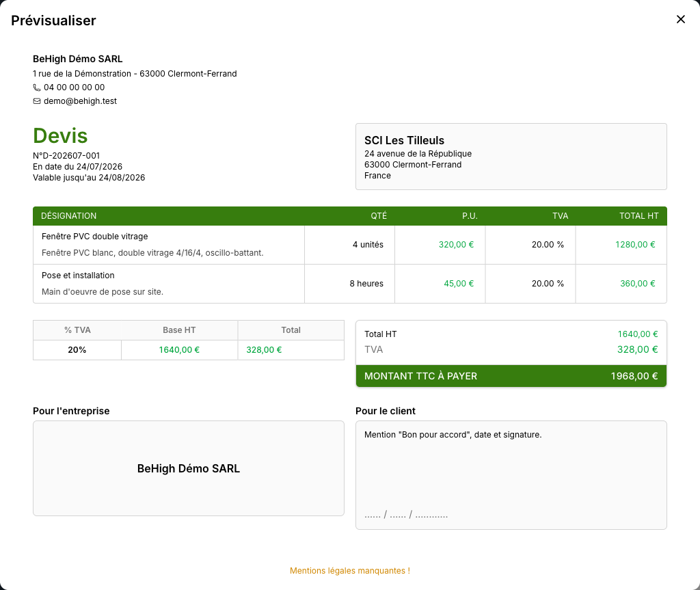Screen dimensions: 700x590
Task: Click the green Devis heading
Action: pos(60,135)
